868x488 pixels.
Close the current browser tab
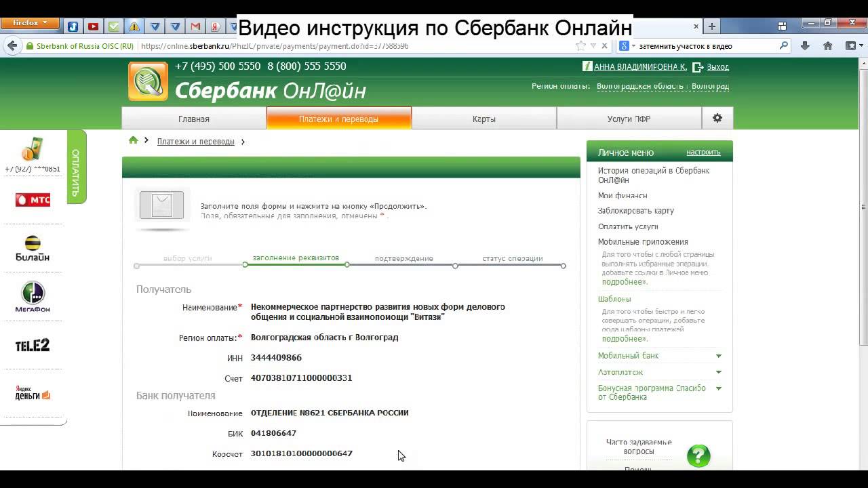coord(696,26)
